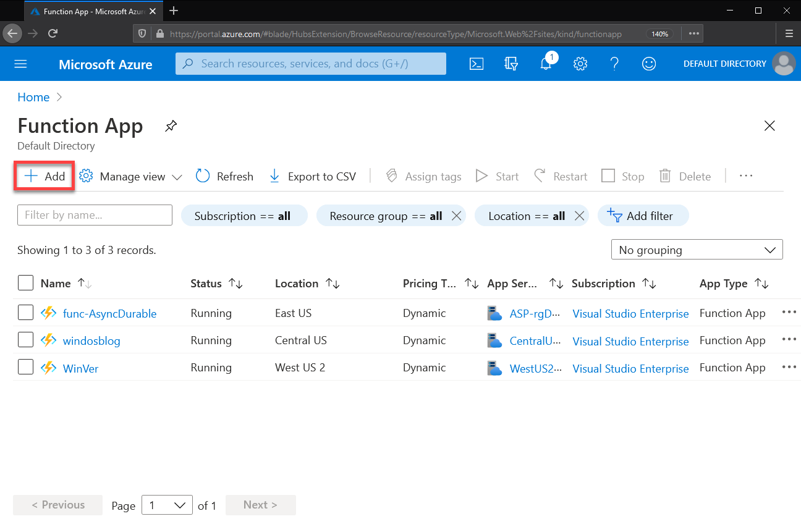Open the Feedback smiley icon

click(x=649, y=64)
